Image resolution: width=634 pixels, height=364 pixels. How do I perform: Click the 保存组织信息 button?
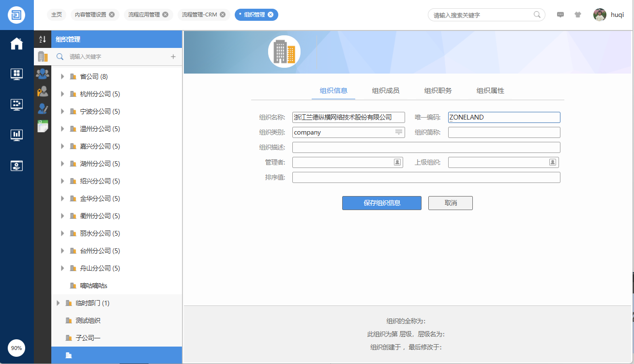click(x=381, y=203)
